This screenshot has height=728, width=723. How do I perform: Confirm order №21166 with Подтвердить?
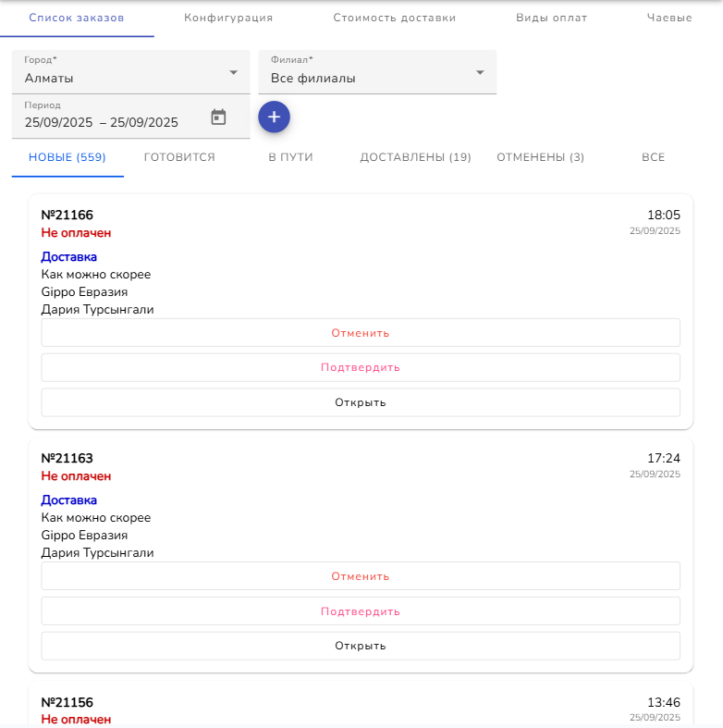[361, 367]
